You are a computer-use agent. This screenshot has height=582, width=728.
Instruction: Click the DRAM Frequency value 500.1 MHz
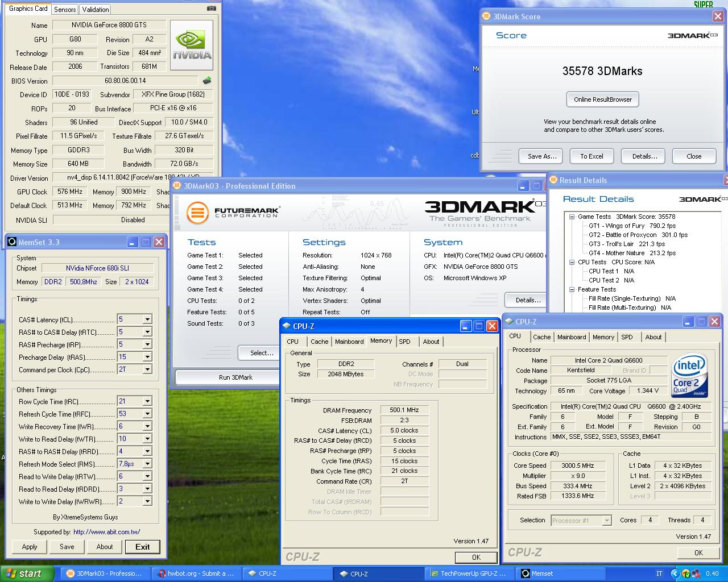click(404, 410)
